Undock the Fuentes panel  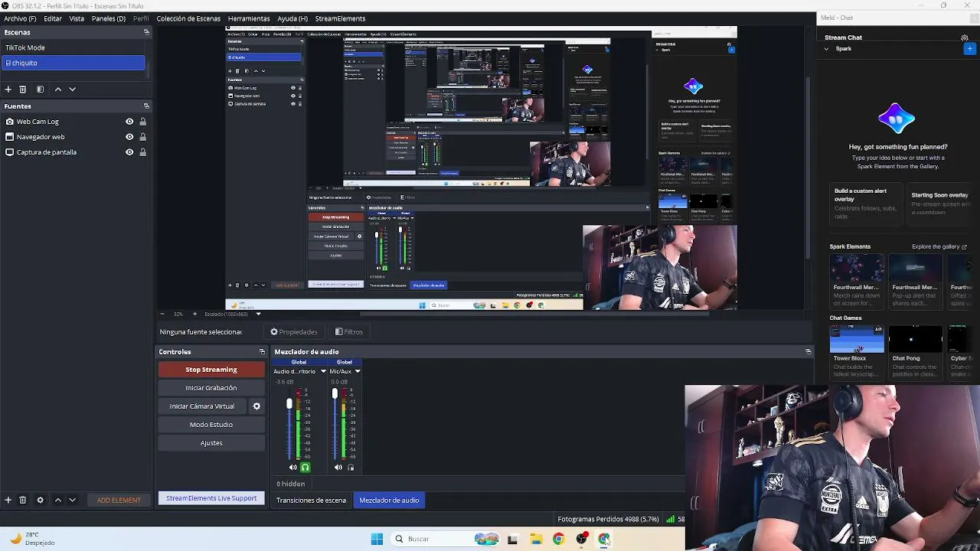(x=146, y=106)
